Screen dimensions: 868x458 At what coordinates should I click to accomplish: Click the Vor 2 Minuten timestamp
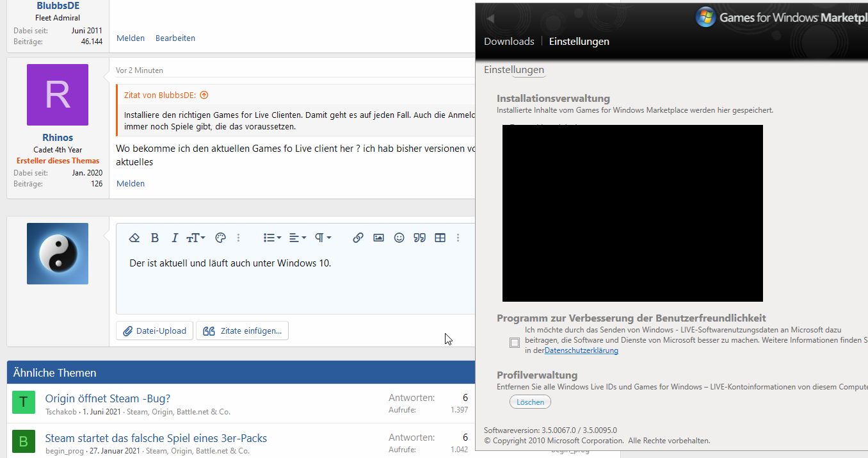click(140, 70)
